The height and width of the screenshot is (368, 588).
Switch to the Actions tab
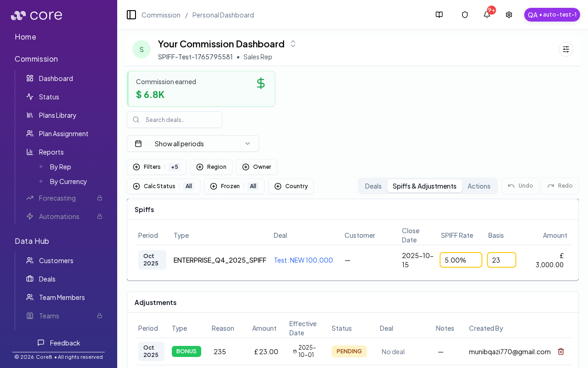(479, 186)
